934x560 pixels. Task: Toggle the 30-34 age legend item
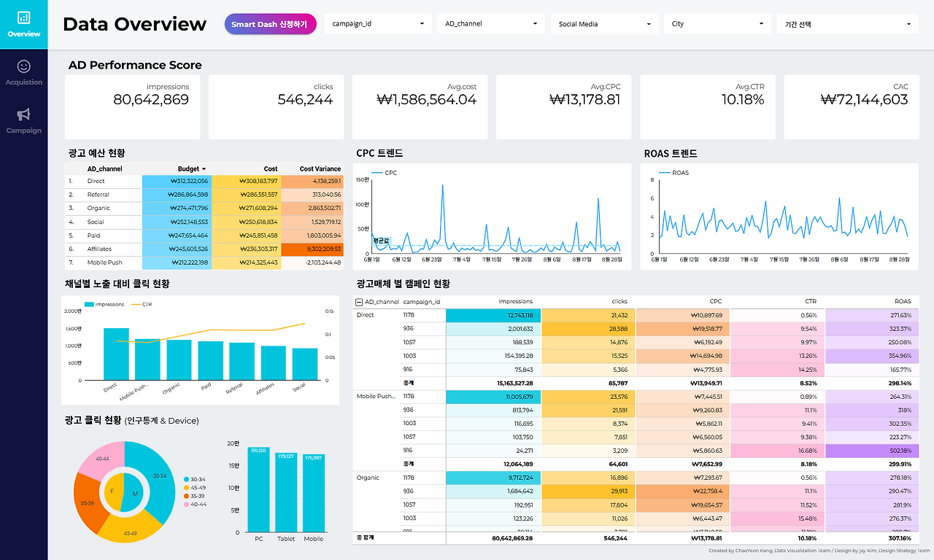point(195,479)
